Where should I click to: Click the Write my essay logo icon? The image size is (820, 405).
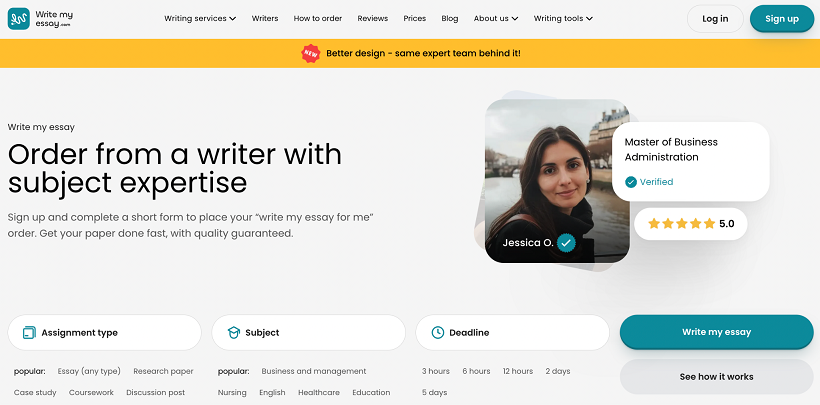(18, 19)
